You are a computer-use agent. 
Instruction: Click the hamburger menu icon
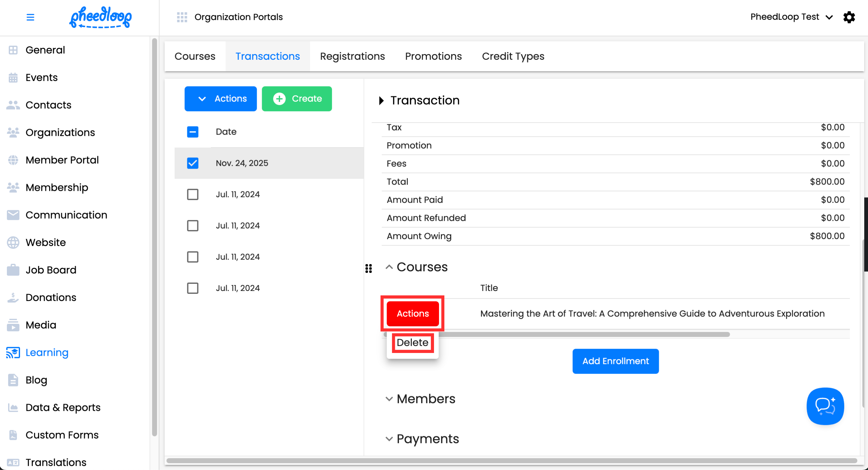[30, 17]
